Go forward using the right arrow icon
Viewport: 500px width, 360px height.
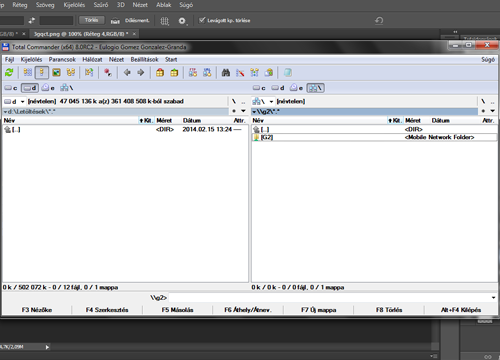click(x=141, y=72)
